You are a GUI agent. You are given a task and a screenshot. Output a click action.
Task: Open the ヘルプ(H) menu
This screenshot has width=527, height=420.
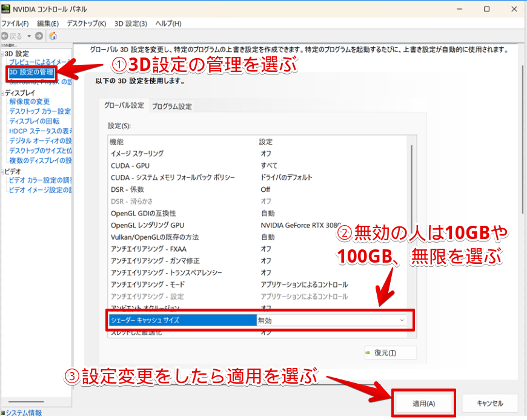[x=168, y=24]
